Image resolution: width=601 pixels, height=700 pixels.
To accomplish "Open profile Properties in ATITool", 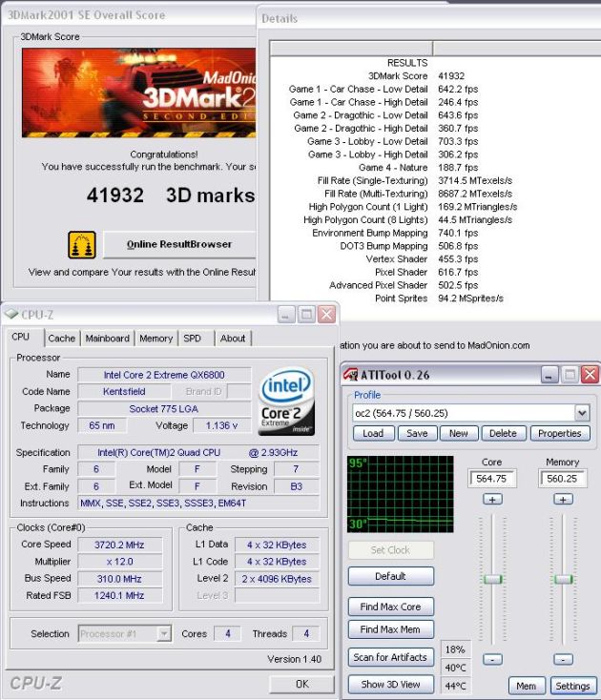I will (x=560, y=434).
